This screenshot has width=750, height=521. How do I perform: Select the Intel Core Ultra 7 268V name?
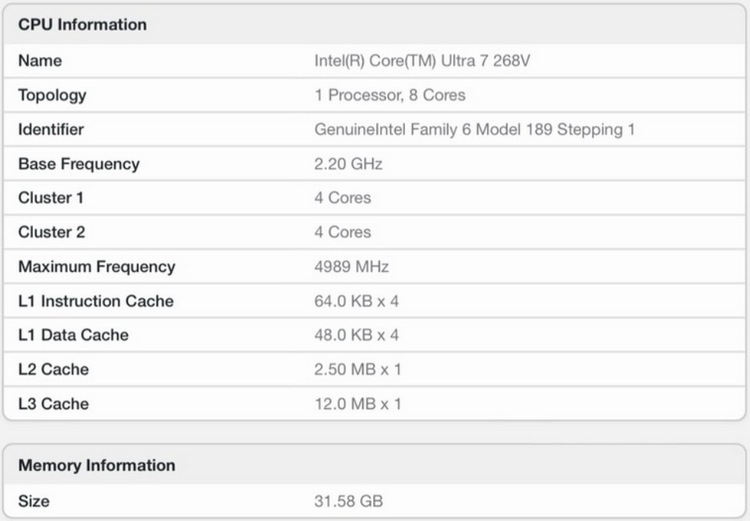pyautogui.click(x=422, y=61)
